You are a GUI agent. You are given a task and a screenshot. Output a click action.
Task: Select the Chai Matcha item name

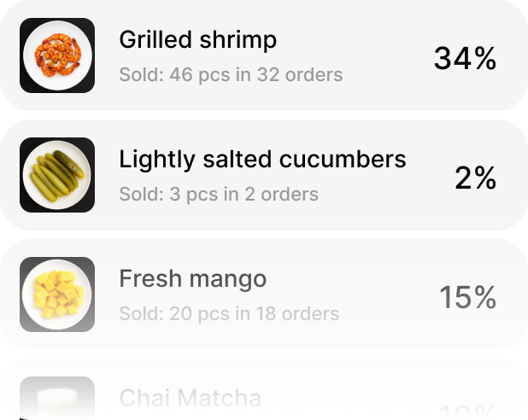tap(190, 399)
